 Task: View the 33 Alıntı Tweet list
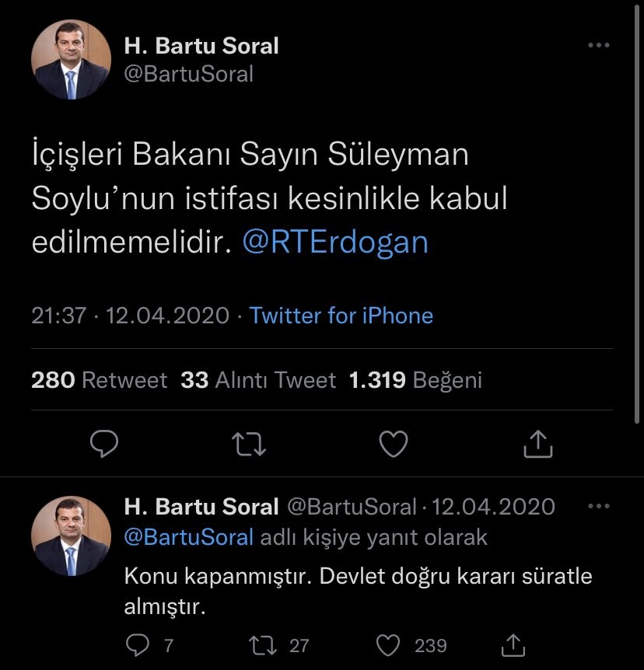(258, 380)
